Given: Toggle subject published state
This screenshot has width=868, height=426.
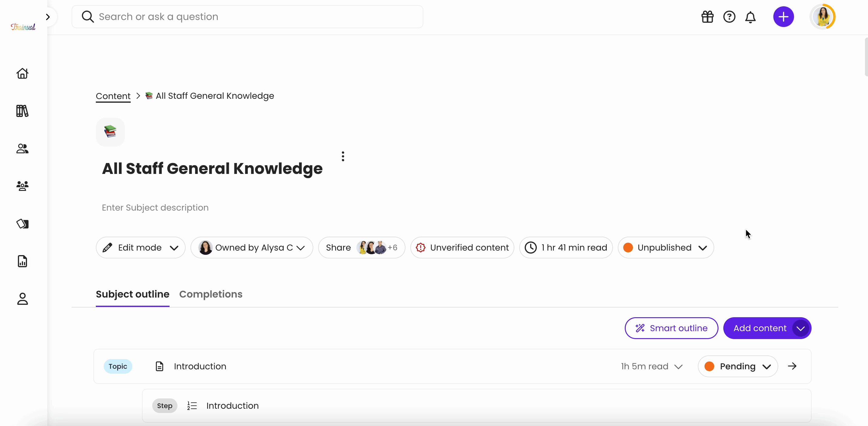Looking at the screenshot, I should pyautogui.click(x=665, y=247).
